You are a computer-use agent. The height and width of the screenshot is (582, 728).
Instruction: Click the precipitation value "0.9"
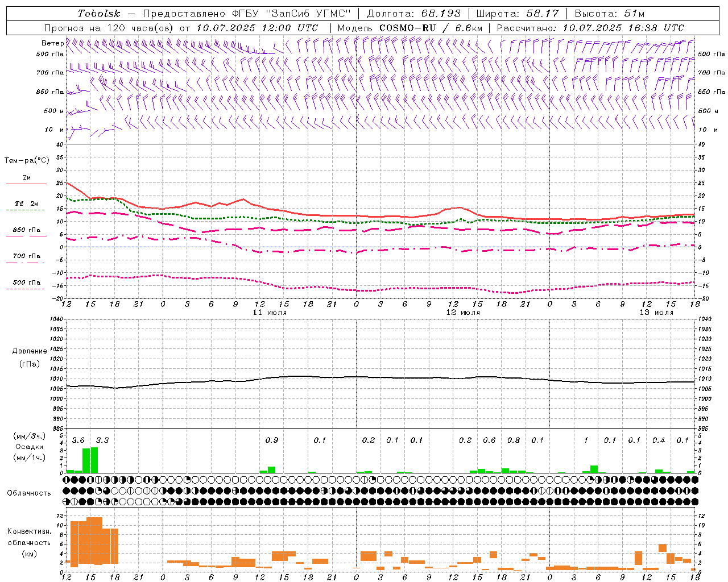(272, 440)
